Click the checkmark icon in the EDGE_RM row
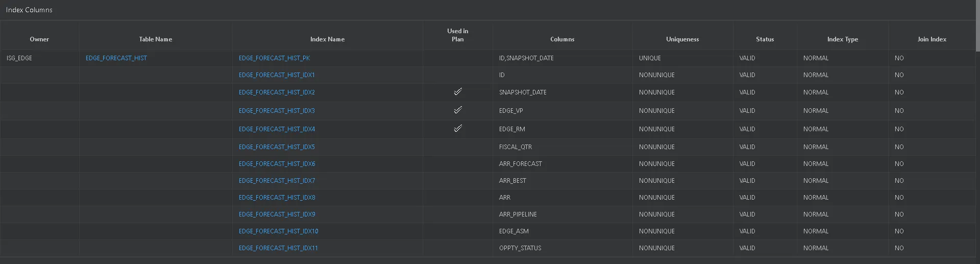This screenshot has height=264, width=980. coord(458,129)
